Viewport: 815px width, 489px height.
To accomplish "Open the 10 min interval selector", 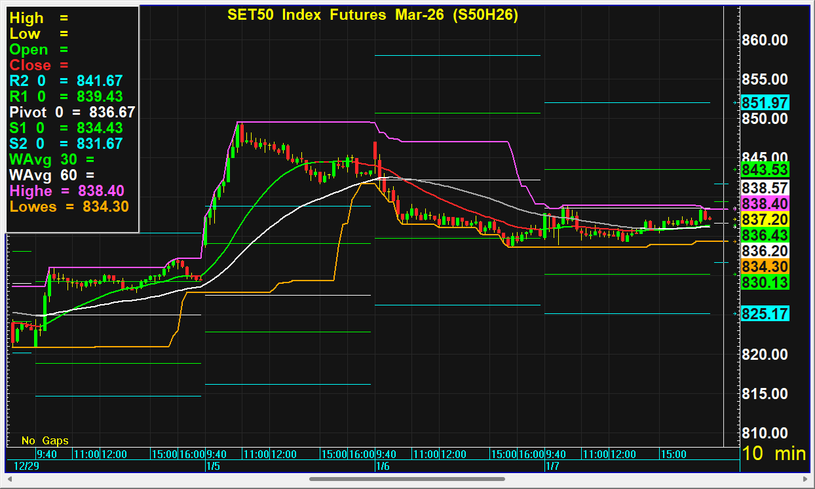I will click(773, 453).
